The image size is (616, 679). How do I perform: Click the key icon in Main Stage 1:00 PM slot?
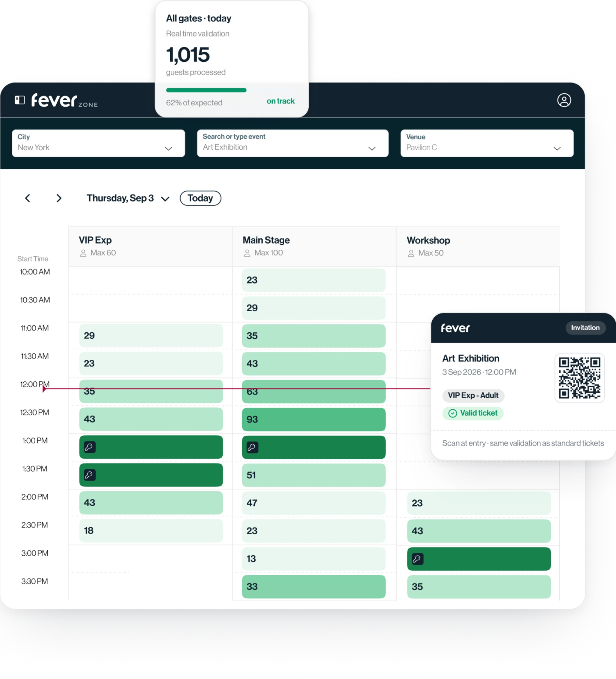coord(252,447)
